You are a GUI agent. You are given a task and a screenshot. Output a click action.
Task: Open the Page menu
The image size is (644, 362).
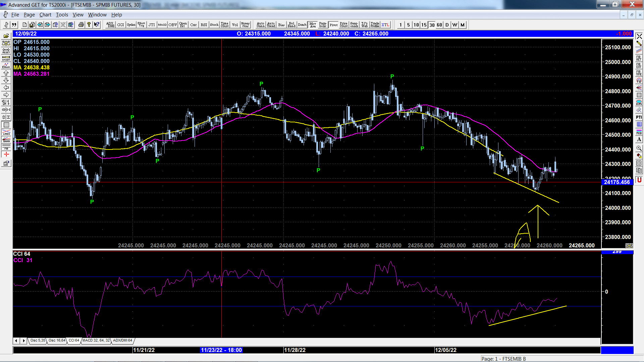29,15
